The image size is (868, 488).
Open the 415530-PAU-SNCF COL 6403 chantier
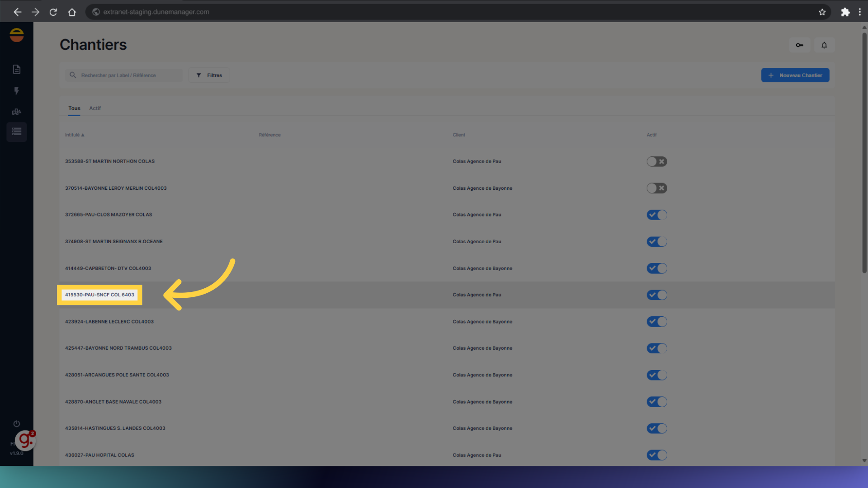tap(99, 295)
